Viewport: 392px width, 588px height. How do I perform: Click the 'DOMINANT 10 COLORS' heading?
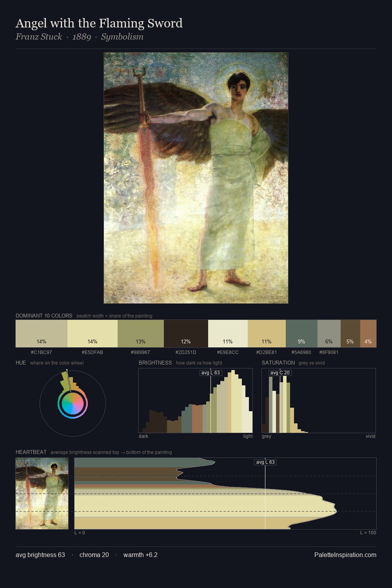[x=44, y=316]
